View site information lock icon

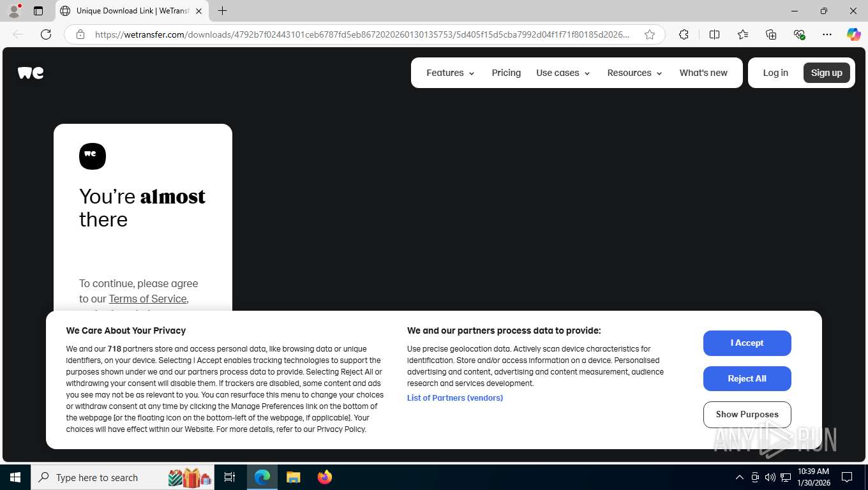tap(80, 34)
